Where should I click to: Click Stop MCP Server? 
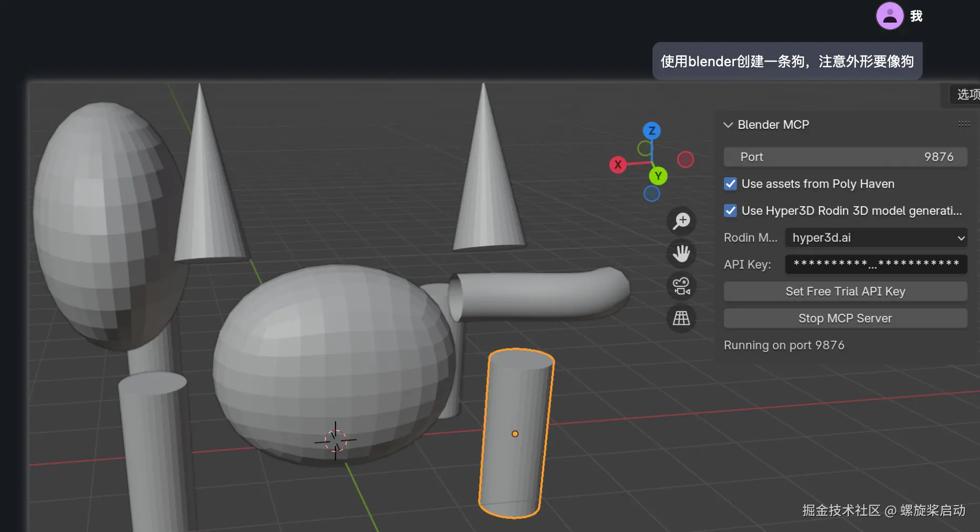coord(845,318)
